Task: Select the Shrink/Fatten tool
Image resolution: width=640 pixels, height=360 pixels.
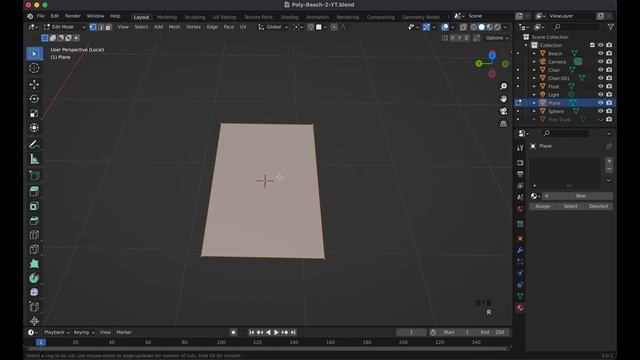Action: [x=34, y=321]
